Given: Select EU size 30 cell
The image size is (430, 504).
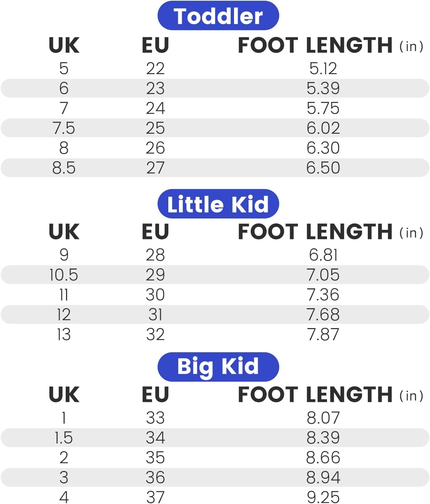Looking at the screenshot, I should click(155, 295).
